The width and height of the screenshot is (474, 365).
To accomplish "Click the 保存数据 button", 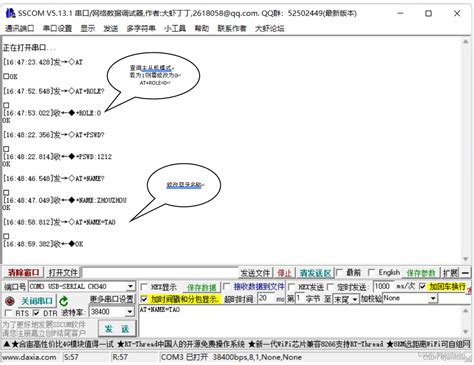I will pos(202,287).
